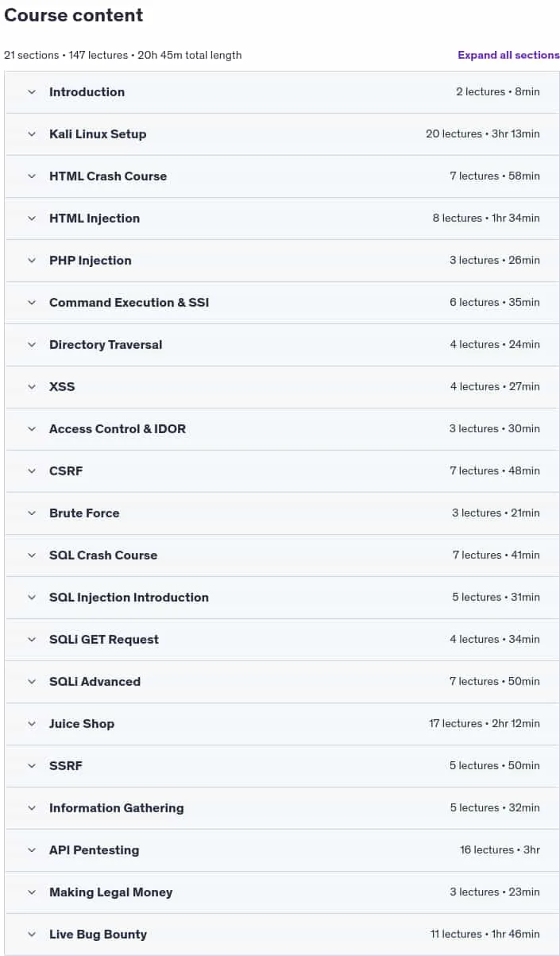The image size is (560, 956).
Task: Expand the SQLi Advanced section
Action: (282, 682)
